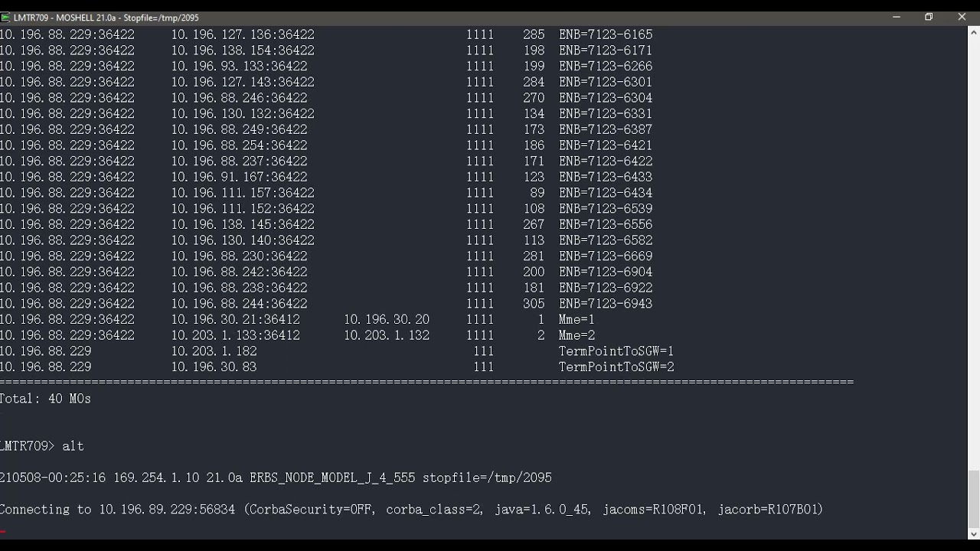
Task: Click ENB=7123-6943 entry
Action: (x=606, y=304)
